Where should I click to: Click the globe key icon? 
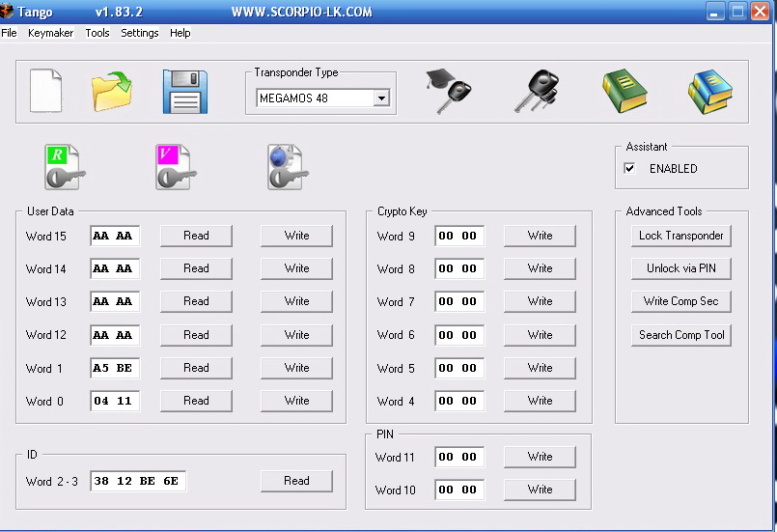[288, 167]
